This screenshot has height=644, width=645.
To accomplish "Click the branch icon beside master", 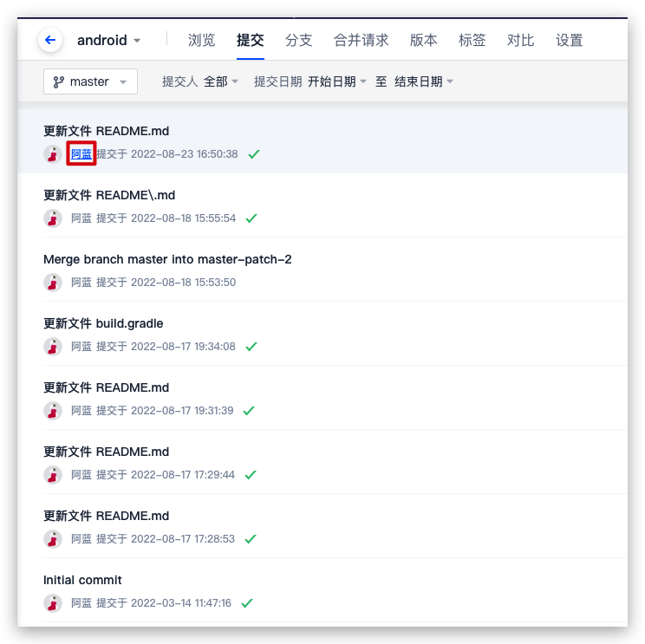I will (58, 81).
